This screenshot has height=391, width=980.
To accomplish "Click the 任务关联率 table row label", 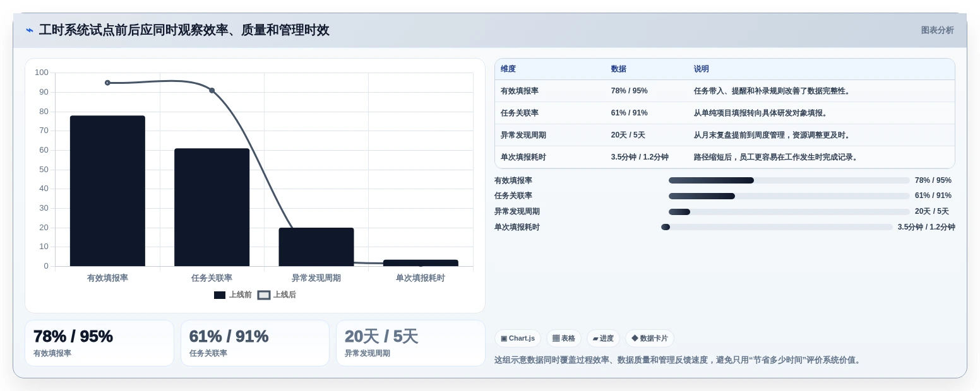I will coord(520,113).
